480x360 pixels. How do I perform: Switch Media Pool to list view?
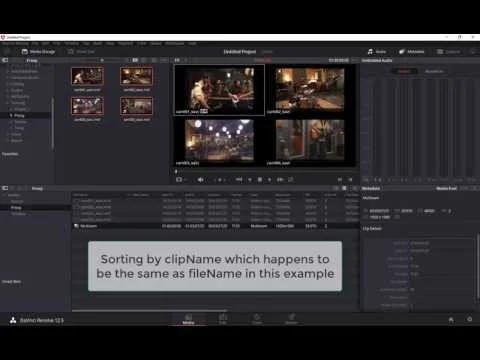(344, 188)
